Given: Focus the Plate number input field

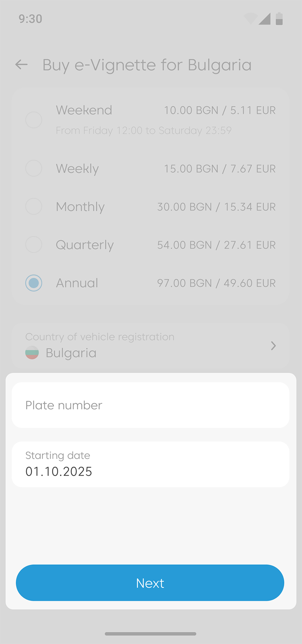Looking at the screenshot, I should pyautogui.click(x=150, y=405).
